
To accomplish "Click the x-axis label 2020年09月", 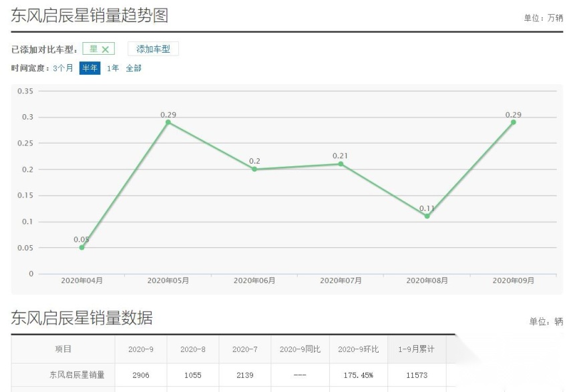I will click(513, 280).
